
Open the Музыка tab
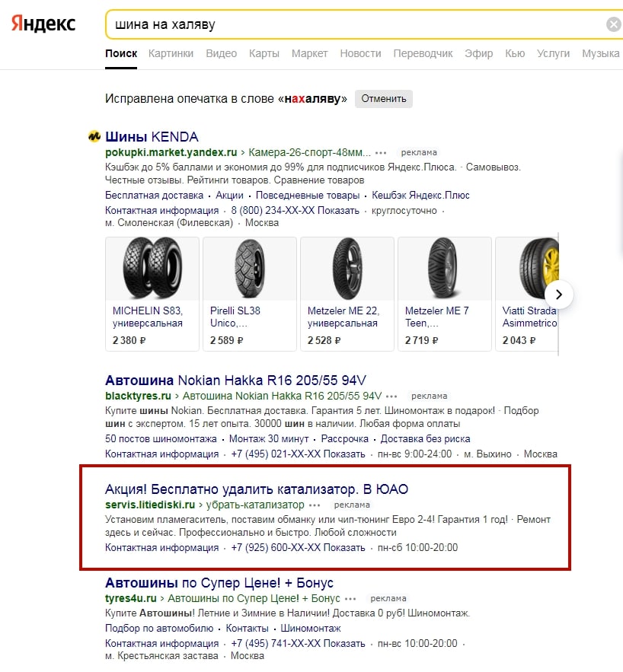601,53
